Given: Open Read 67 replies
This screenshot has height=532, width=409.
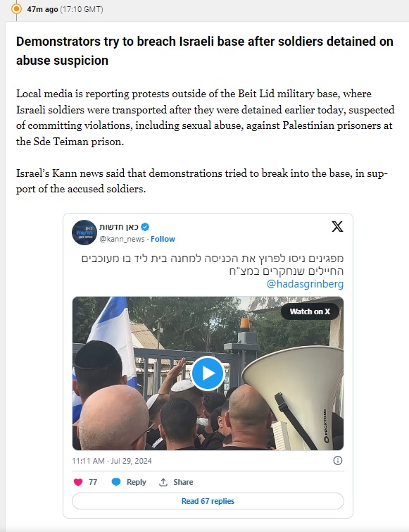Looking at the screenshot, I should (x=208, y=501).
